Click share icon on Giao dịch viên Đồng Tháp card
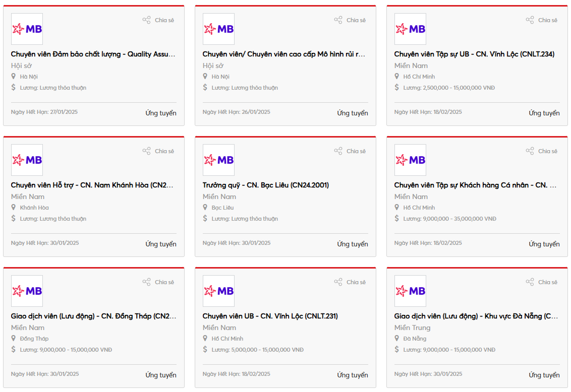The image size is (571, 392). point(146,282)
